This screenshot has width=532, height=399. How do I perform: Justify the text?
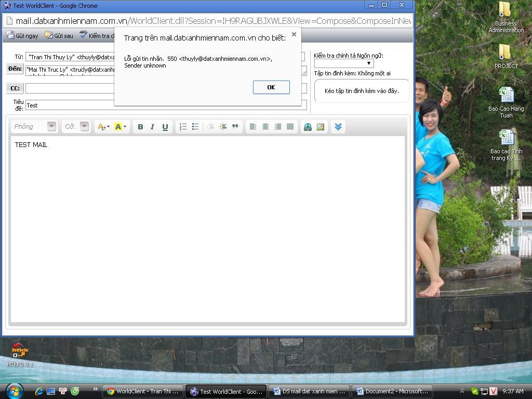290,127
